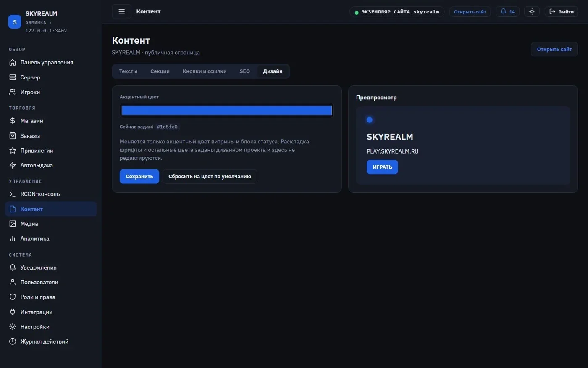This screenshot has height=368, width=588.
Task: Click the terminal icon beside RCON-консоль
Action: 13,194
